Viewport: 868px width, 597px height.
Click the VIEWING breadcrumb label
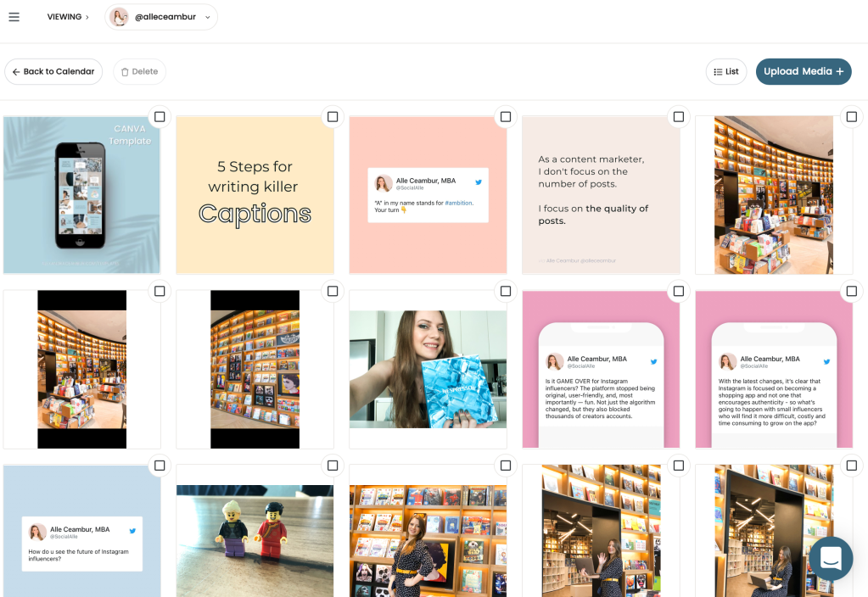point(64,17)
